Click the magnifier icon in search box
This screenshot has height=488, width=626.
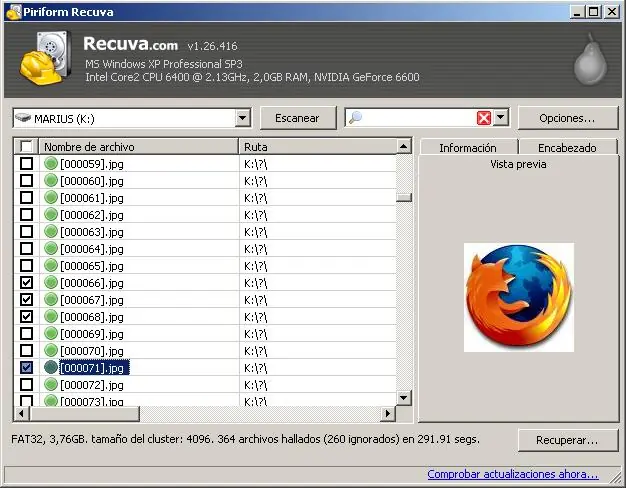point(355,118)
